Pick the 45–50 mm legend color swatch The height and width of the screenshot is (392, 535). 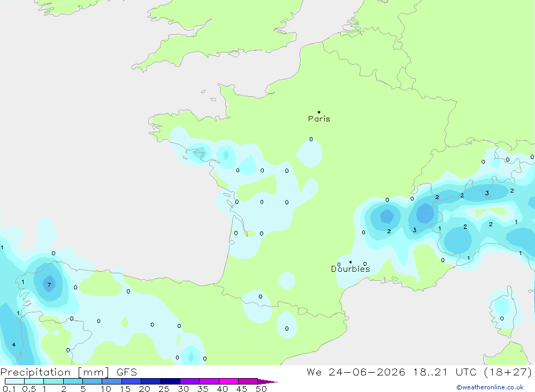click(248, 381)
